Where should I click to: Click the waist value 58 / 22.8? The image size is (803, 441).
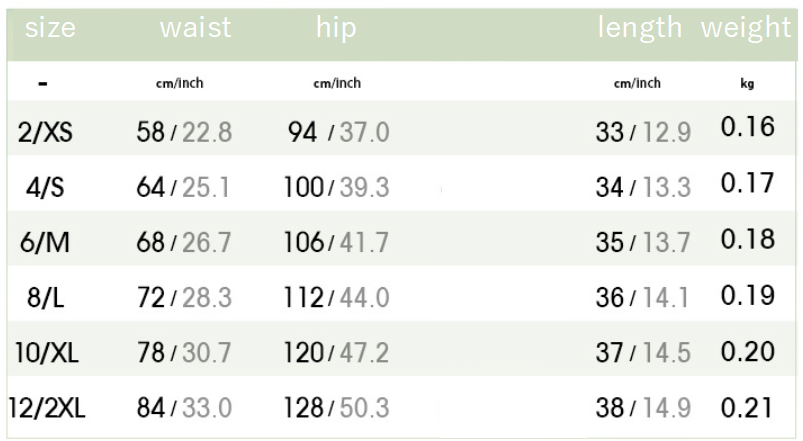point(184,131)
